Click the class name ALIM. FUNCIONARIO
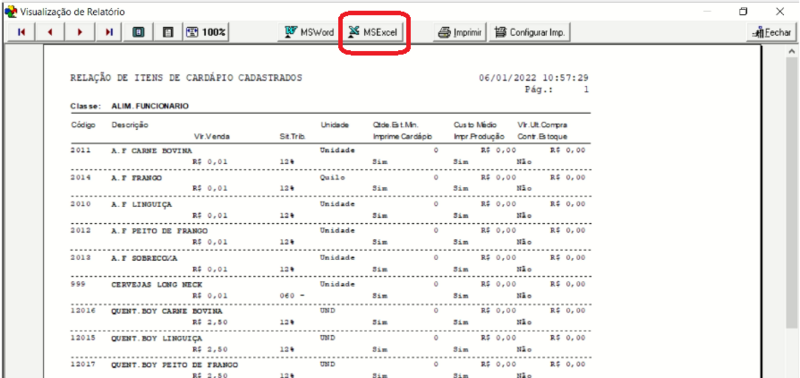The height and width of the screenshot is (378, 800). 150,107
